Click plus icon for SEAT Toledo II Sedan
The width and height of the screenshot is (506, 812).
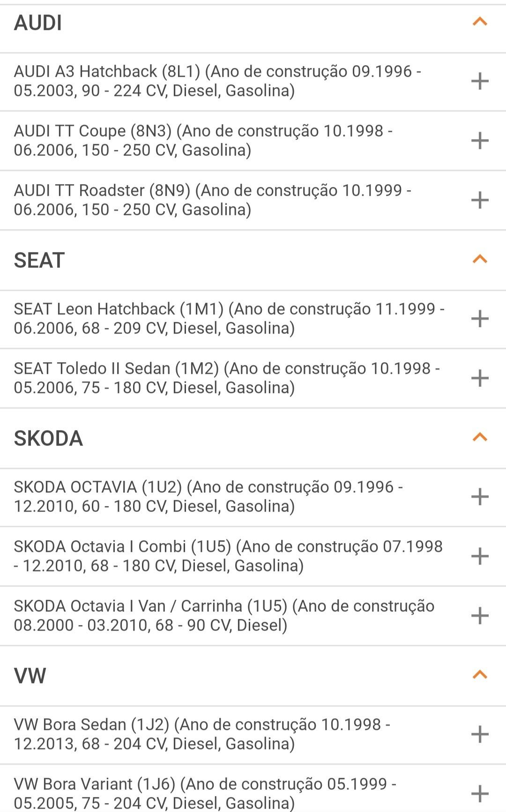click(480, 378)
